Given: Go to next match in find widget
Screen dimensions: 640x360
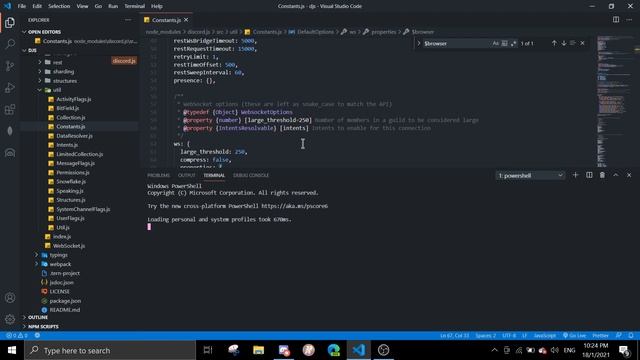Looking at the screenshot, I should click(x=564, y=43).
